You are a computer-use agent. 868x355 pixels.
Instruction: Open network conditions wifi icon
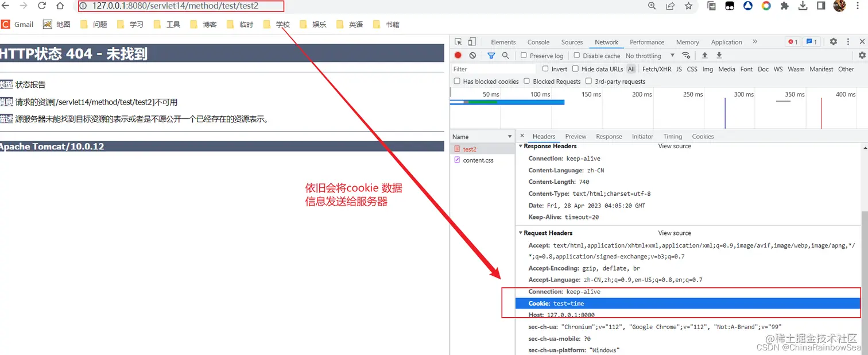point(686,55)
